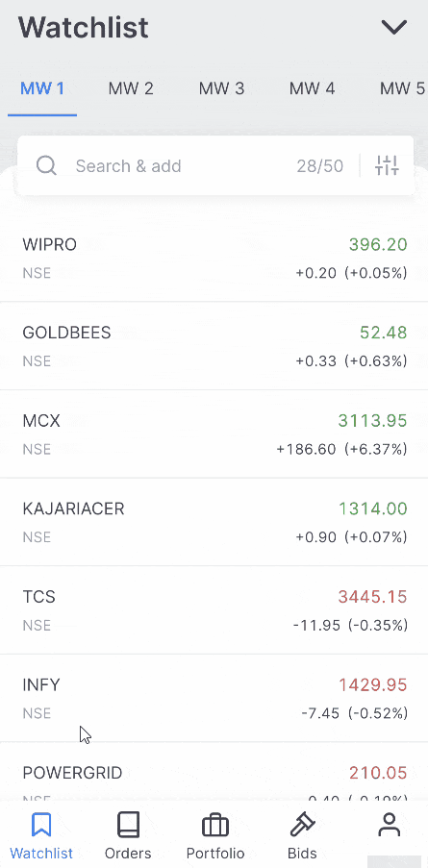Select the TCS stock row
Screen dimensions: 428x868
[214, 610]
